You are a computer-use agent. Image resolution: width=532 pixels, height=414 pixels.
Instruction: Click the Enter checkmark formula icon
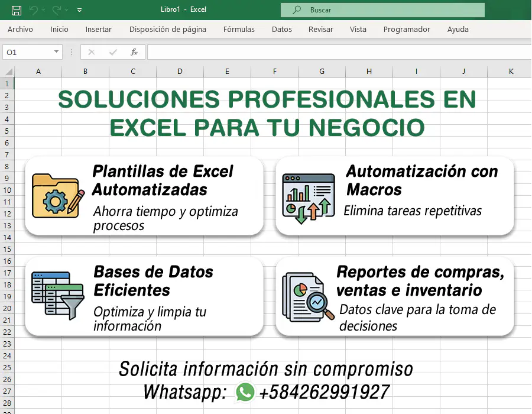[x=113, y=52]
